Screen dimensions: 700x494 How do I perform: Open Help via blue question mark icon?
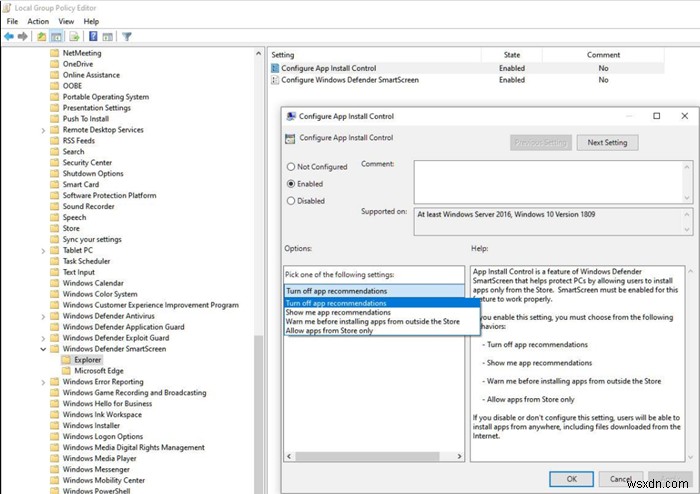coord(93,37)
